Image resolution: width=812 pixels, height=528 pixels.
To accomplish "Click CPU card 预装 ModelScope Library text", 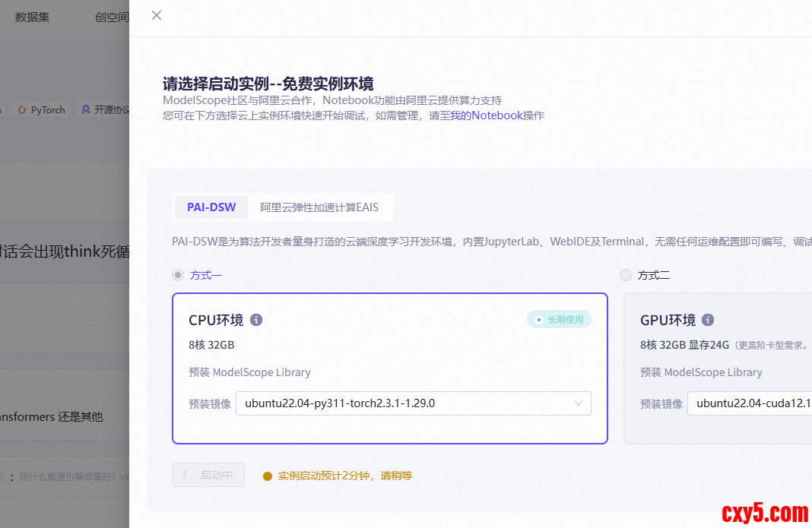I will tap(249, 372).
